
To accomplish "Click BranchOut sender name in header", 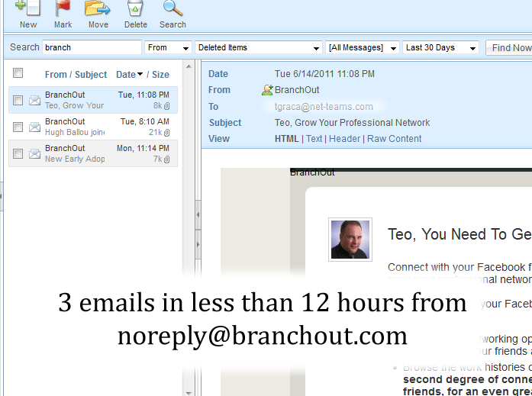I will pyautogui.click(x=297, y=90).
